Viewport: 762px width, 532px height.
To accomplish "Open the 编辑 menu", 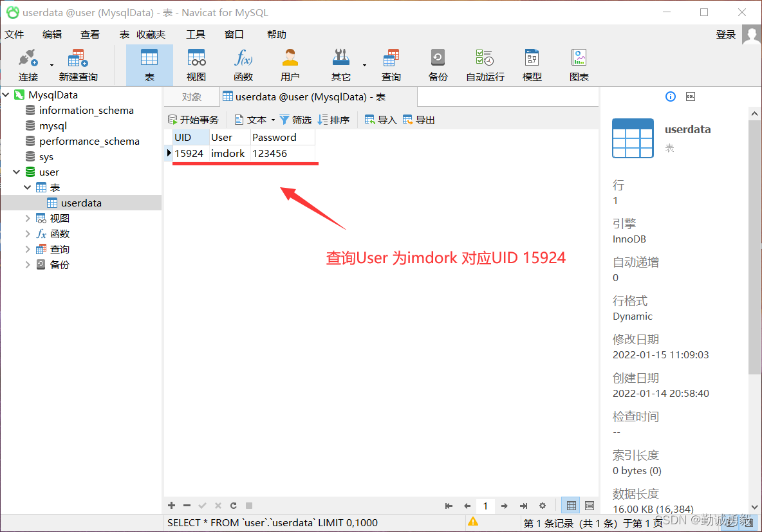I will coord(52,35).
